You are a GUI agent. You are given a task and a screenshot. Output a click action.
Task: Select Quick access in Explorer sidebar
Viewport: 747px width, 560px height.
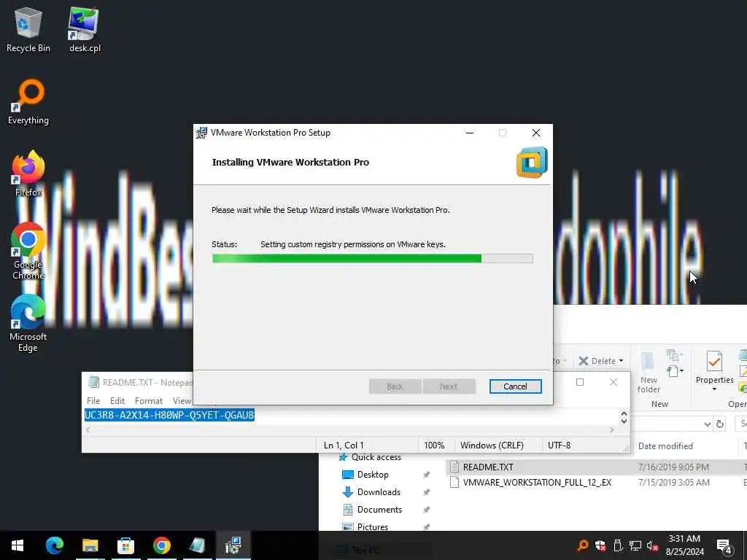tap(376, 457)
